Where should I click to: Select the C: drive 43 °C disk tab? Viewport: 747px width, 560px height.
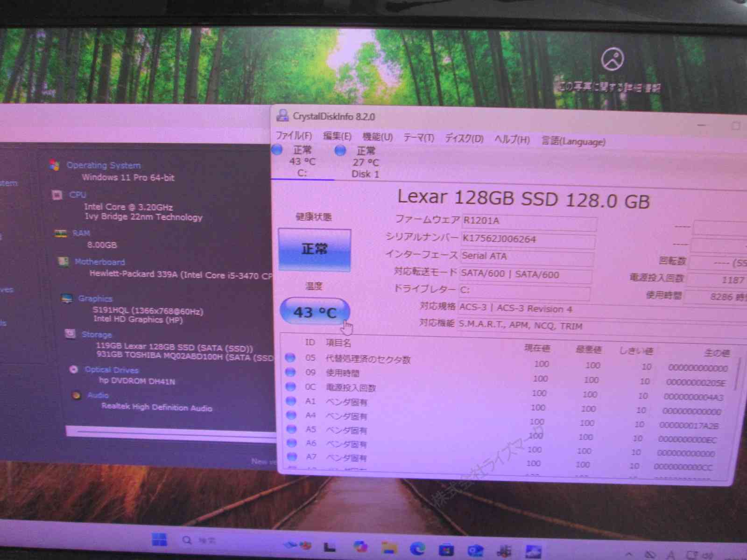302,161
